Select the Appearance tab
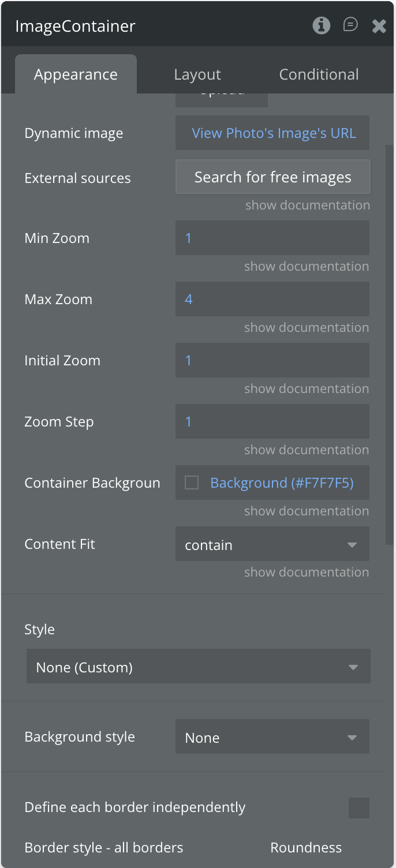This screenshot has height=868, width=396. 76,74
